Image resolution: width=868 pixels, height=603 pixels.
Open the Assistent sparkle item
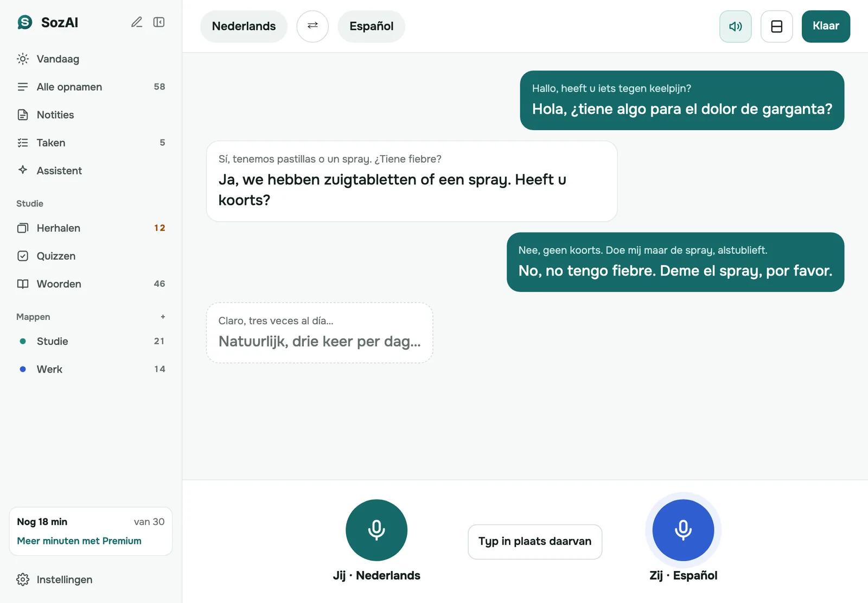tap(91, 170)
